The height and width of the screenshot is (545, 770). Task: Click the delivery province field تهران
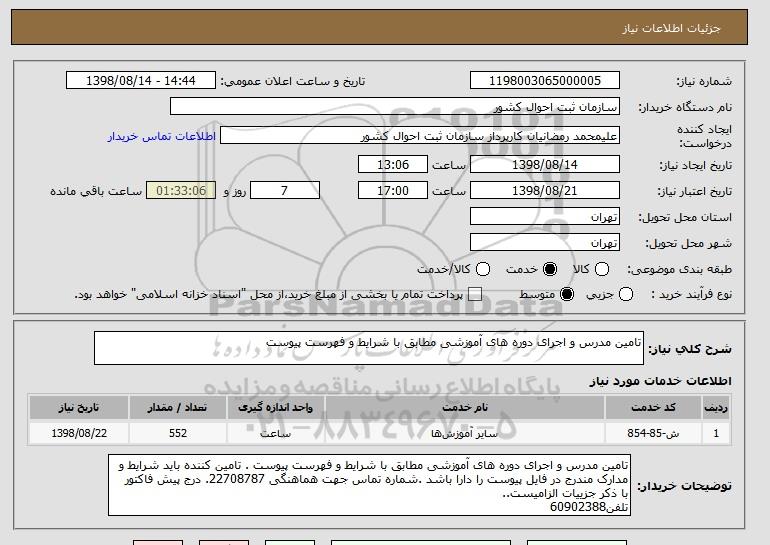(x=545, y=217)
